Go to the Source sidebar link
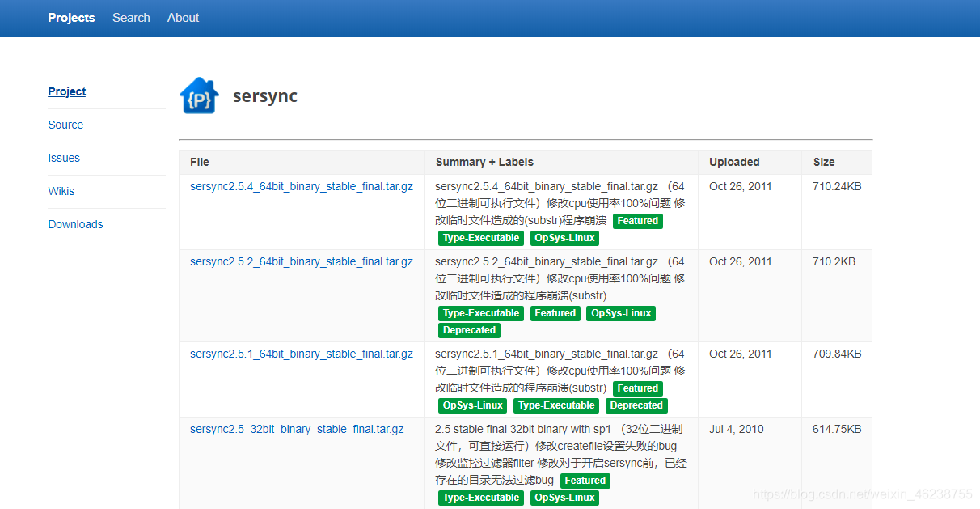The width and height of the screenshot is (980, 509). pos(65,125)
